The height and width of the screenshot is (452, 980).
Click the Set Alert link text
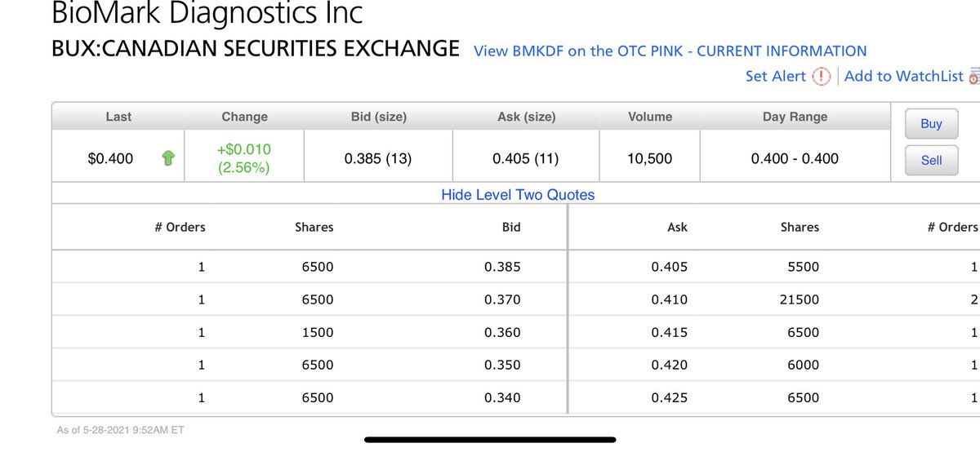click(776, 76)
